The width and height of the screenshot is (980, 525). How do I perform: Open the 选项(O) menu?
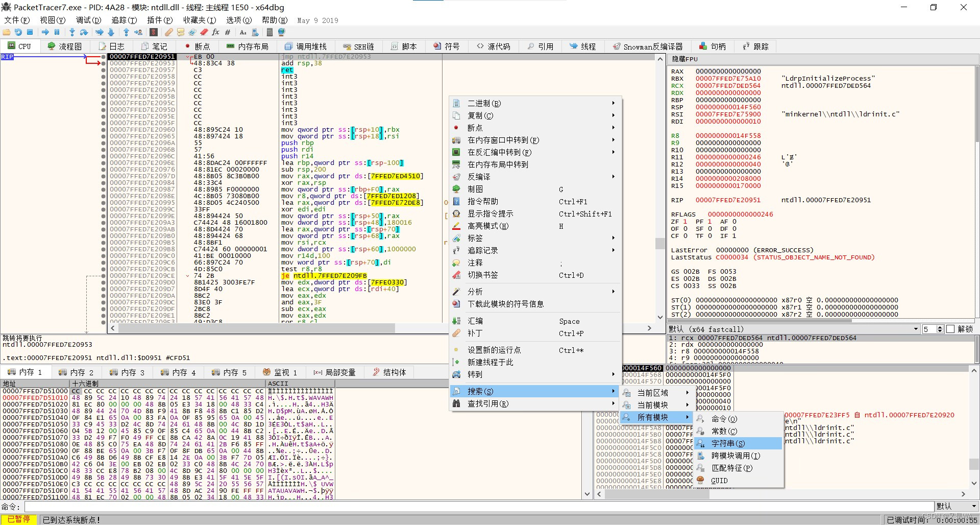point(239,20)
